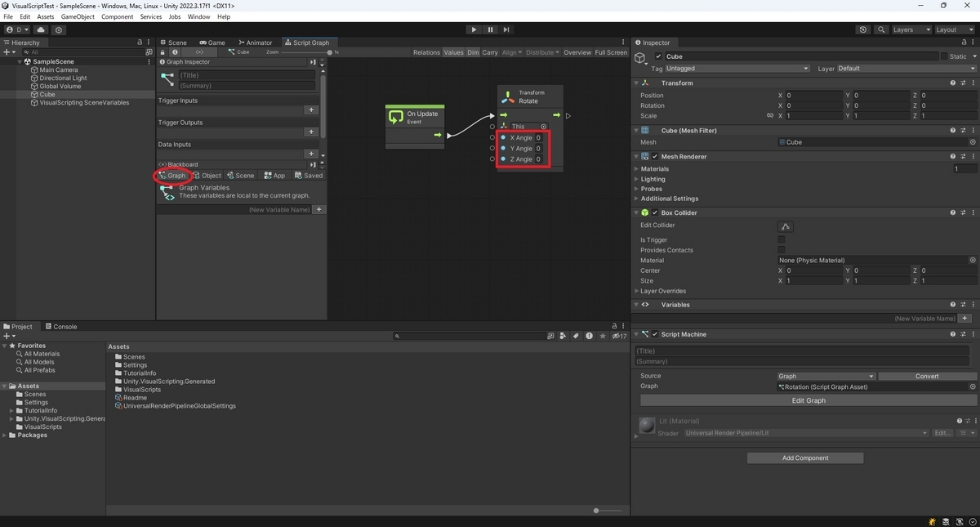Image resolution: width=980 pixels, height=527 pixels.
Task: Open the GameObject menu
Action: (x=78, y=16)
